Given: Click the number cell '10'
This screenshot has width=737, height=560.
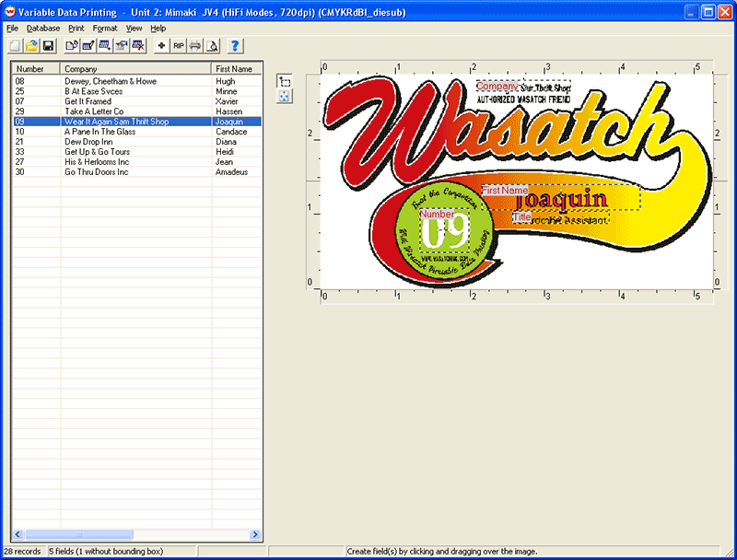Looking at the screenshot, I should 19,132.
